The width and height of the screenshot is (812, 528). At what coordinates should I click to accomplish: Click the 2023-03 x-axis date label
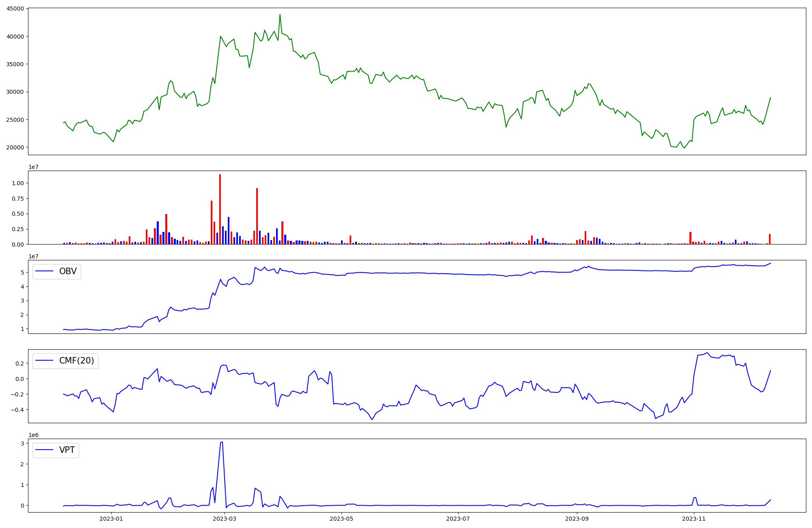(x=225, y=519)
